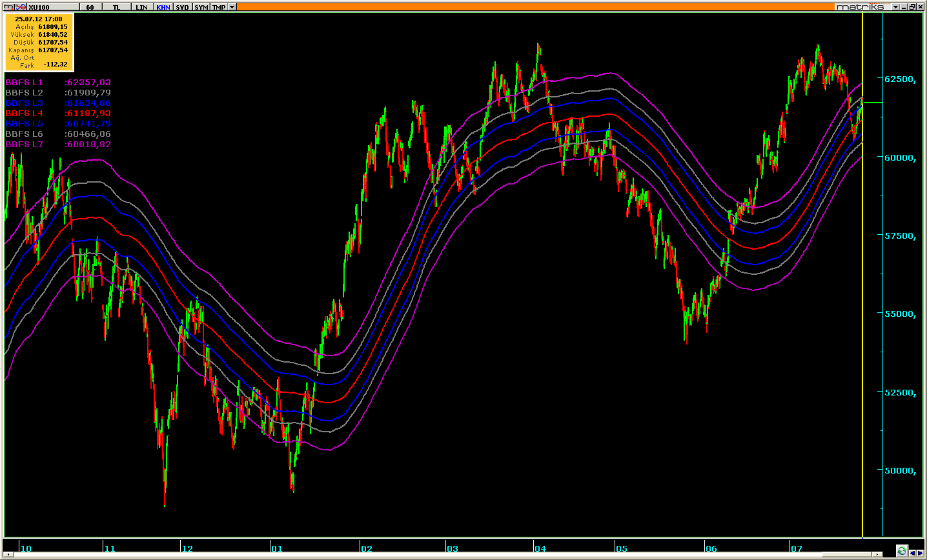Screen dimensions: 927x560
Task: Restore the chart window size
Action: [x=912, y=7]
